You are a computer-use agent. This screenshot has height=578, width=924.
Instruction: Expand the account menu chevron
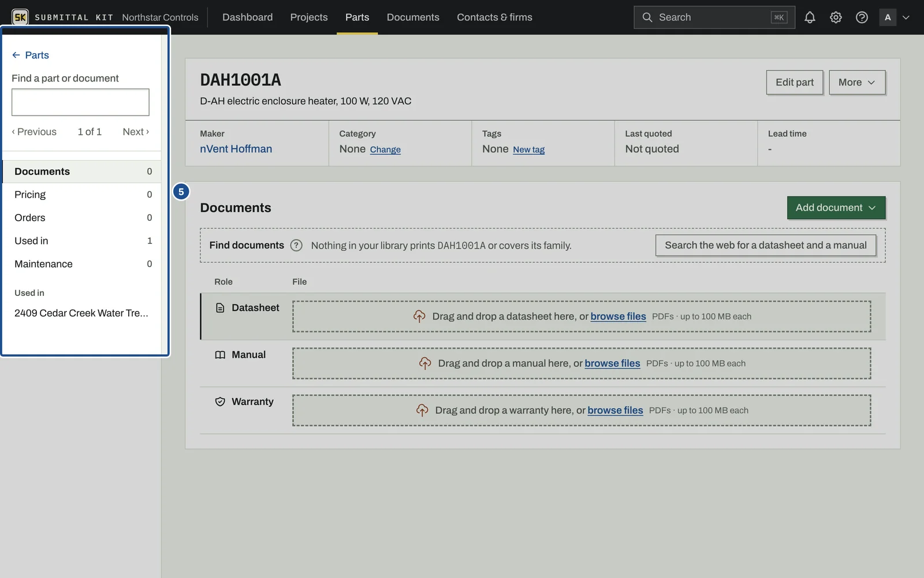pyautogui.click(x=906, y=17)
